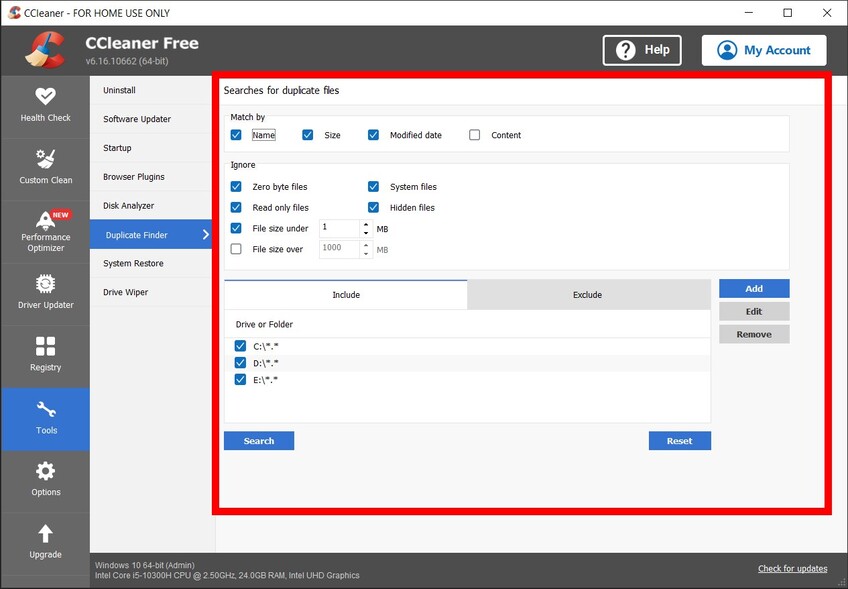Disable the Hidden files ignore option
This screenshot has width=848, height=589.
[374, 207]
